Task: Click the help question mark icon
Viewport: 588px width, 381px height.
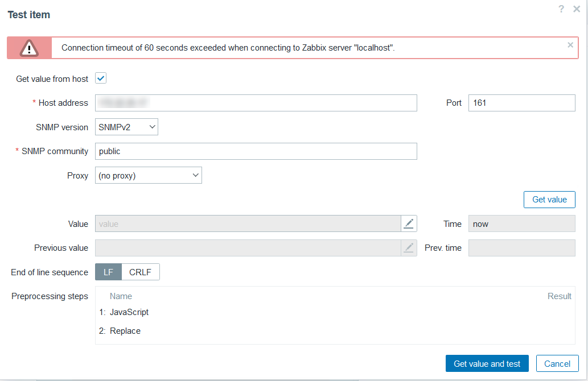Action: point(561,9)
